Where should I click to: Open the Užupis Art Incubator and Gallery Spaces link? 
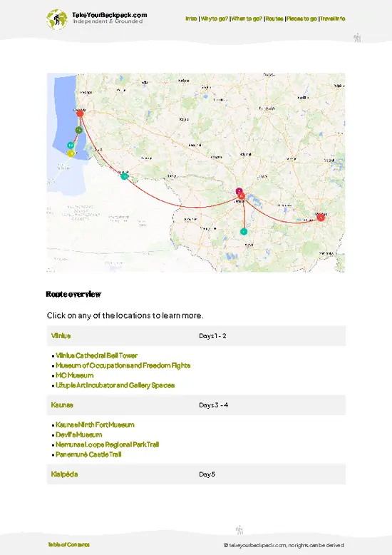click(115, 385)
